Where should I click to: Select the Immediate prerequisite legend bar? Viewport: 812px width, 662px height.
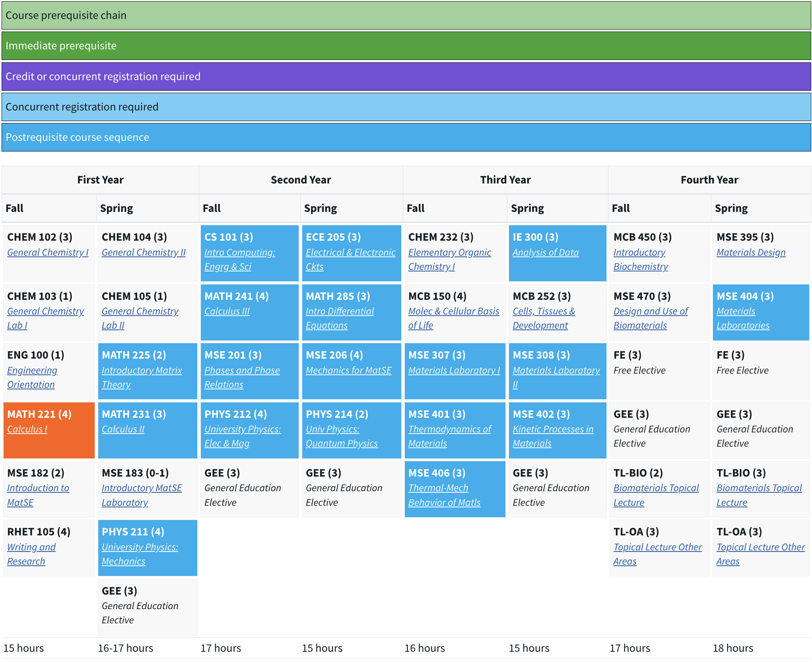(406, 46)
